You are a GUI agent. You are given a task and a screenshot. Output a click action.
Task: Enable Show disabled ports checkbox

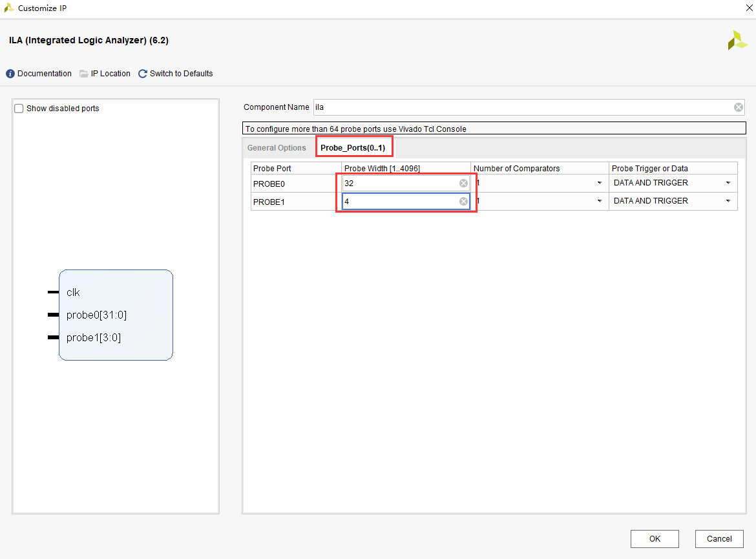[x=19, y=109]
